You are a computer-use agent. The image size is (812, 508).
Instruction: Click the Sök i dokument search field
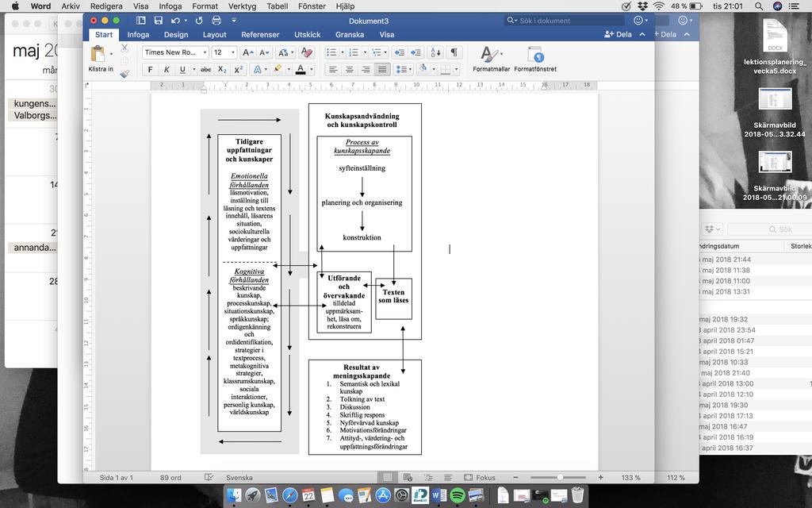[565, 20]
